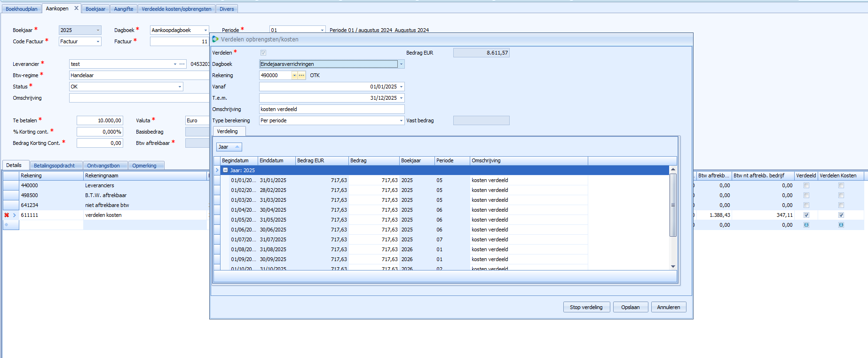
Task: Open the Vanaf date picker dropdown
Action: coord(401,87)
